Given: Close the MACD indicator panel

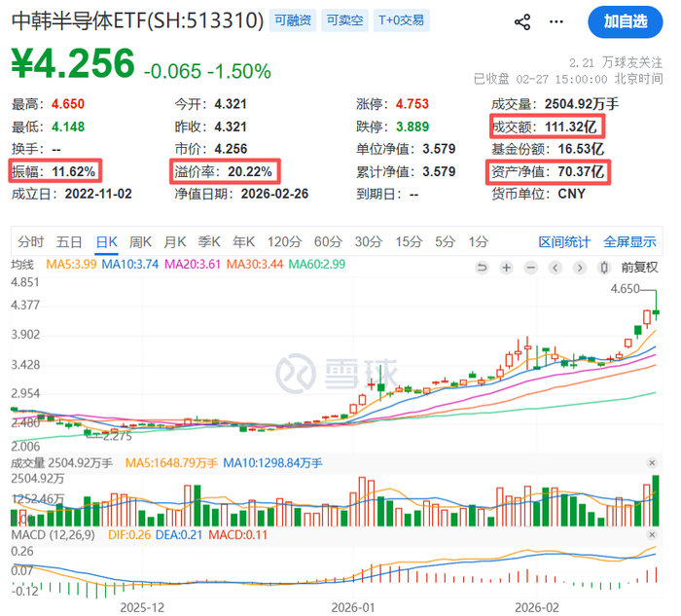Looking at the screenshot, I should click(652, 535).
